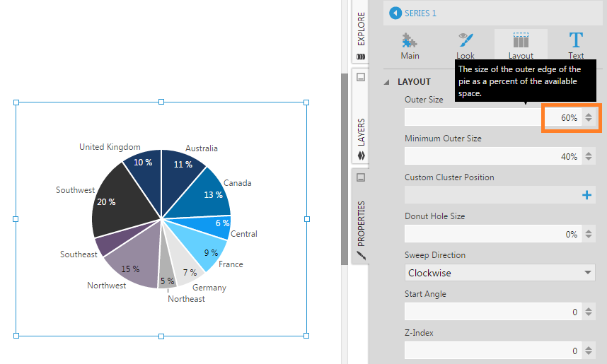
Task: Click the dock icon above Layers tab
Action: click(361, 77)
